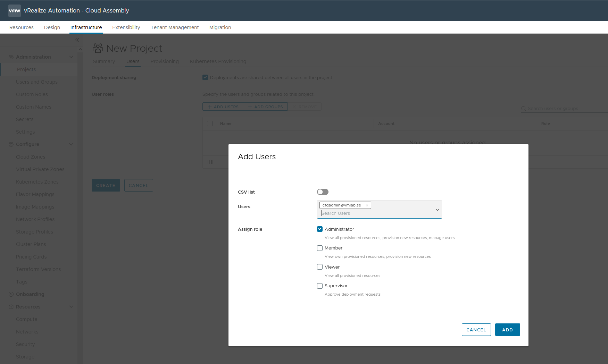Open the Resources top tab
This screenshot has width=608, height=364.
[22, 27]
